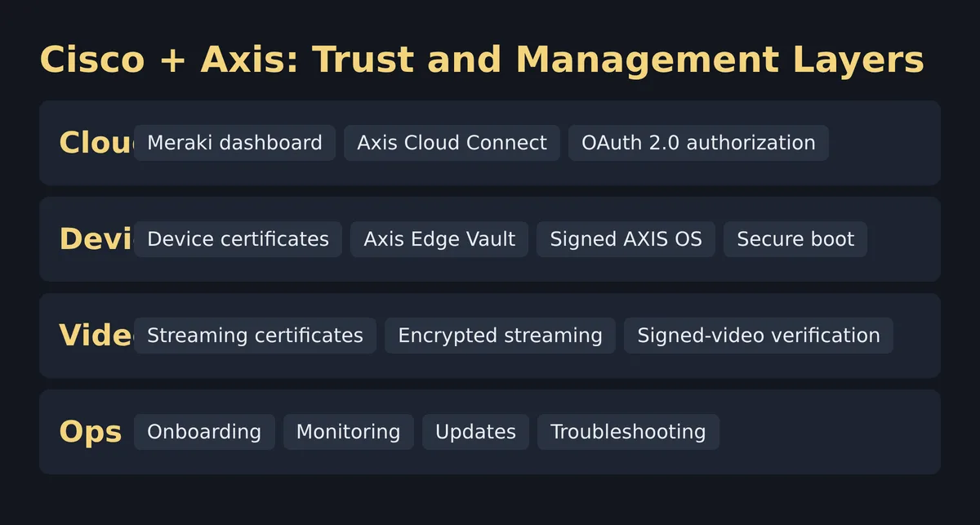Select the Signed AXIS OS chip

[626, 239]
